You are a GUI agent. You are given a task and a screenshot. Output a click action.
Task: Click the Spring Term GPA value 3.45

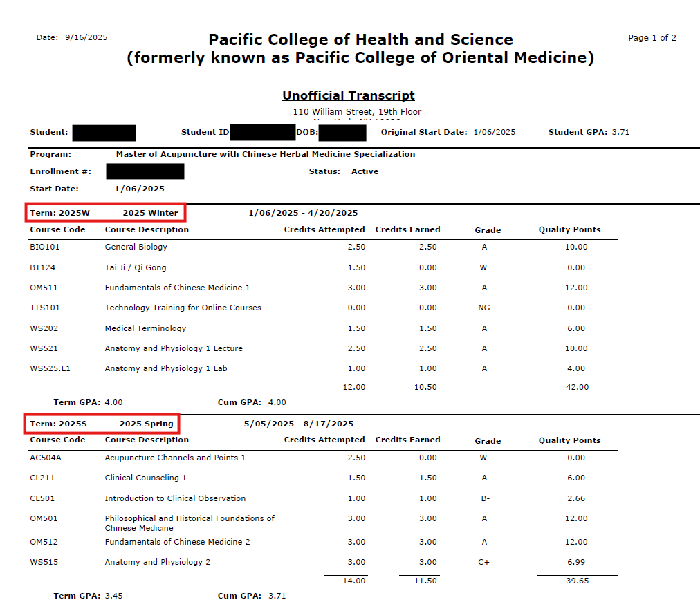113,595
